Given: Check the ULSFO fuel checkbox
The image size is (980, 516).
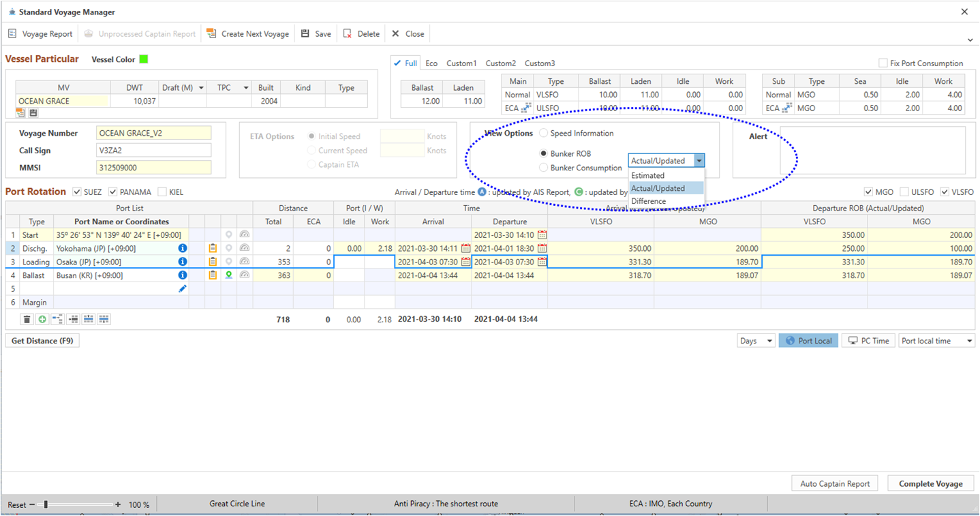Looking at the screenshot, I should coord(904,192).
